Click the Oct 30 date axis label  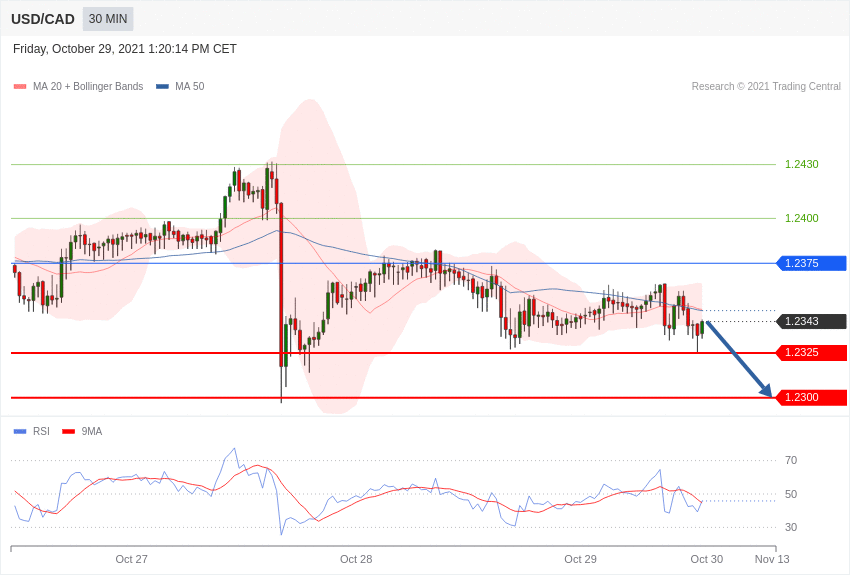[x=706, y=559]
